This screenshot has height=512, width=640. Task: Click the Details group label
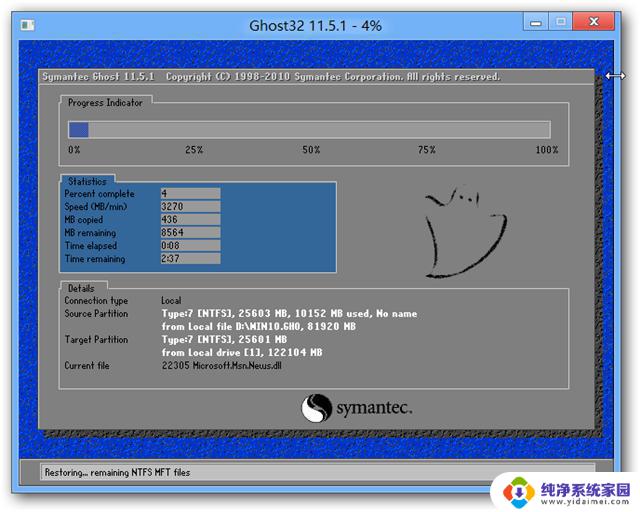coord(81,288)
